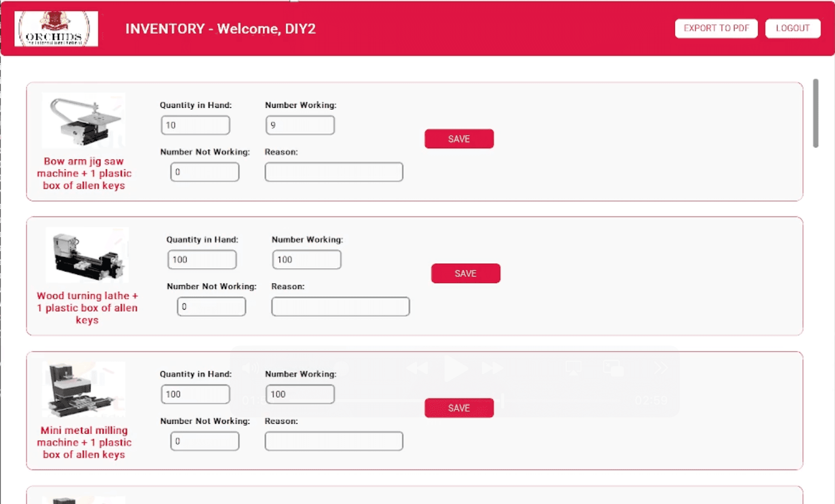Click the 'Mini metal milling machine' item name

tap(84, 442)
